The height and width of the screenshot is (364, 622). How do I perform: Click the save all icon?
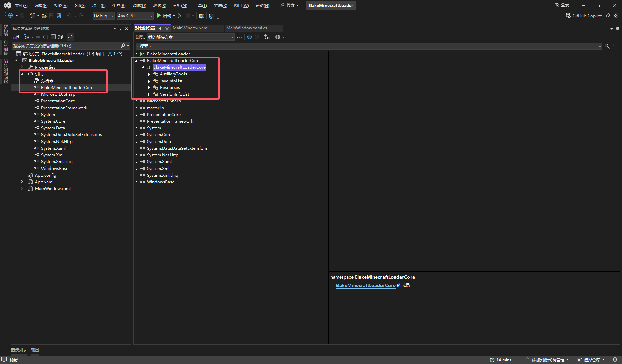[x=59, y=16]
